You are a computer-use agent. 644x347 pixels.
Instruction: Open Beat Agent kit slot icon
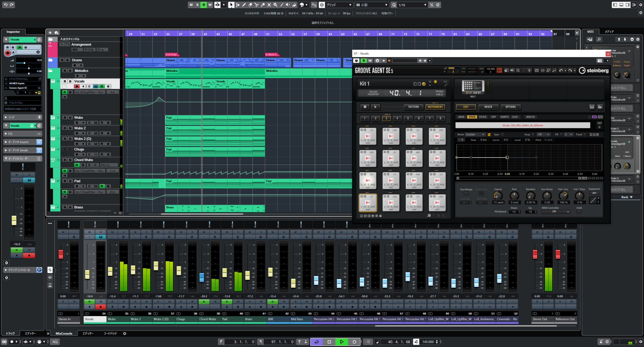473,86
